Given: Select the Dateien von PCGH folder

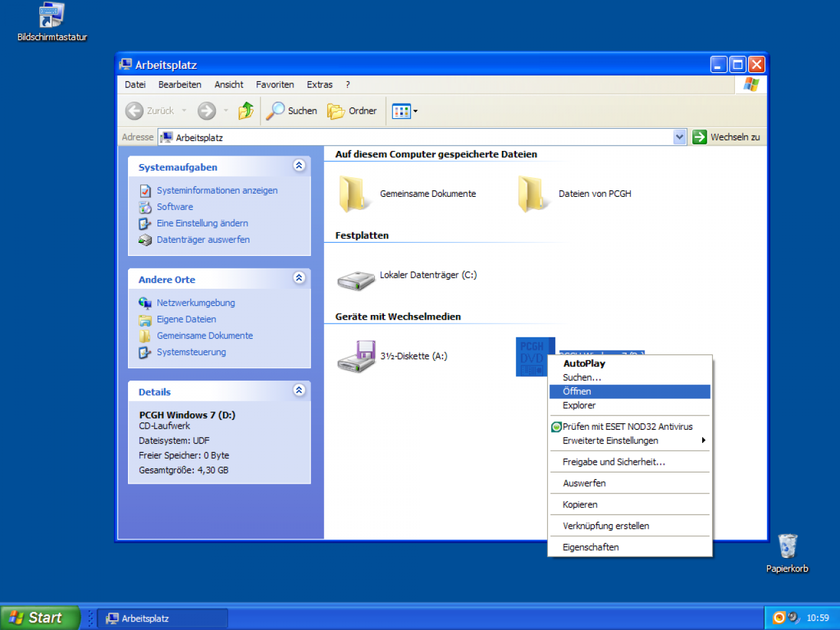Looking at the screenshot, I should pos(574,194).
